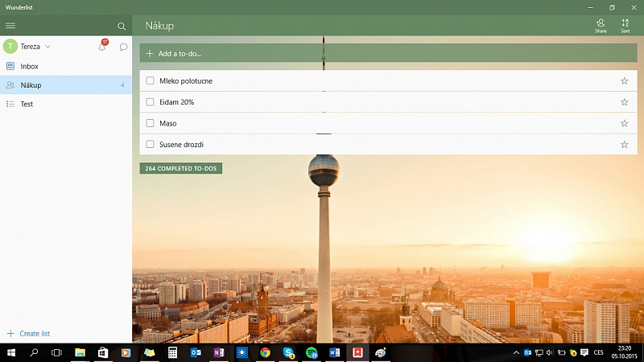Check off the Mleko polotucne item

(150, 81)
